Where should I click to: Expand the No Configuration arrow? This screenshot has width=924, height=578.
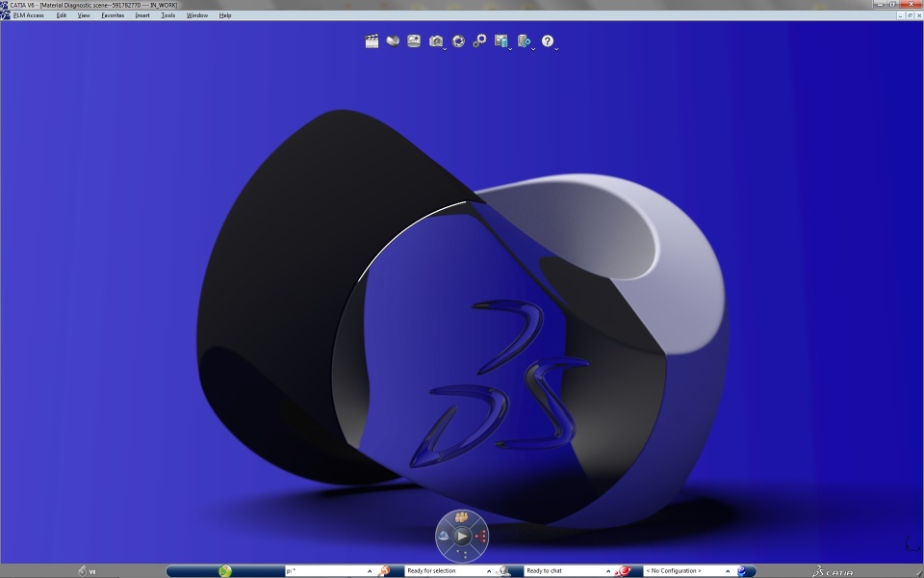click(728, 571)
